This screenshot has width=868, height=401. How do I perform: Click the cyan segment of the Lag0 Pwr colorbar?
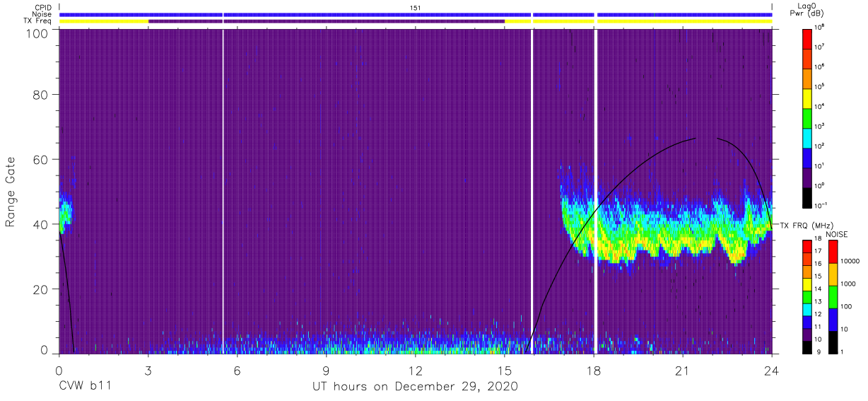807,136
